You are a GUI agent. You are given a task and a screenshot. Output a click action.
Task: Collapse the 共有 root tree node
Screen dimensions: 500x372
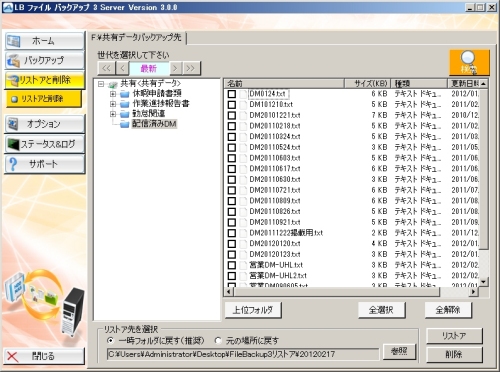(101, 84)
